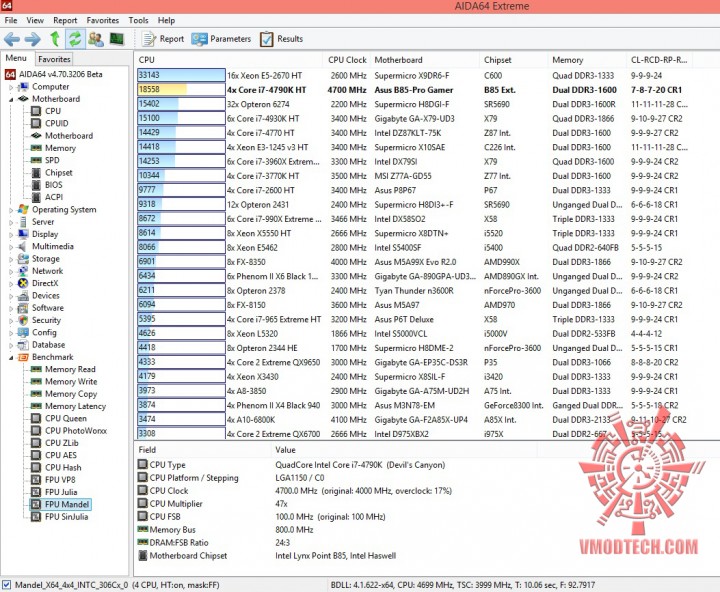Click the Refresh toolbar icon
Image resolution: width=720 pixels, height=592 pixels.
click(x=75, y=39)
